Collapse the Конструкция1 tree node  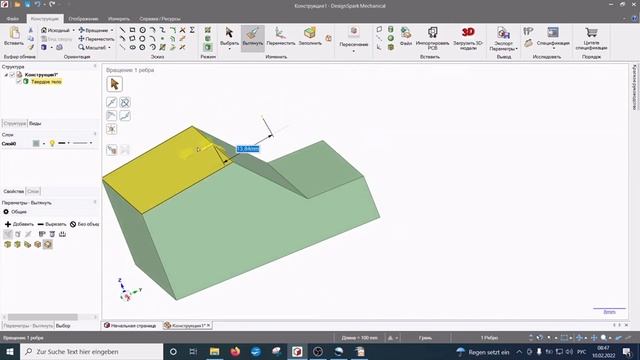click(6, 75)
